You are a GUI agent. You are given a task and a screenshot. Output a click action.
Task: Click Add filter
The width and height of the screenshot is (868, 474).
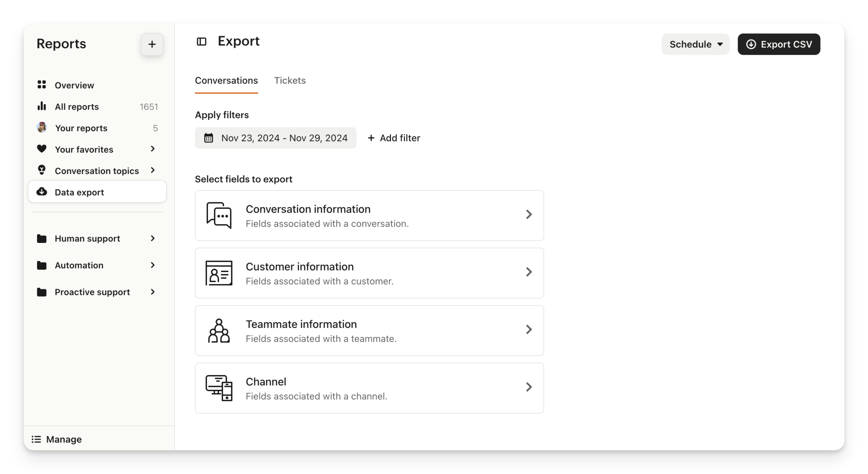[394, 138]
